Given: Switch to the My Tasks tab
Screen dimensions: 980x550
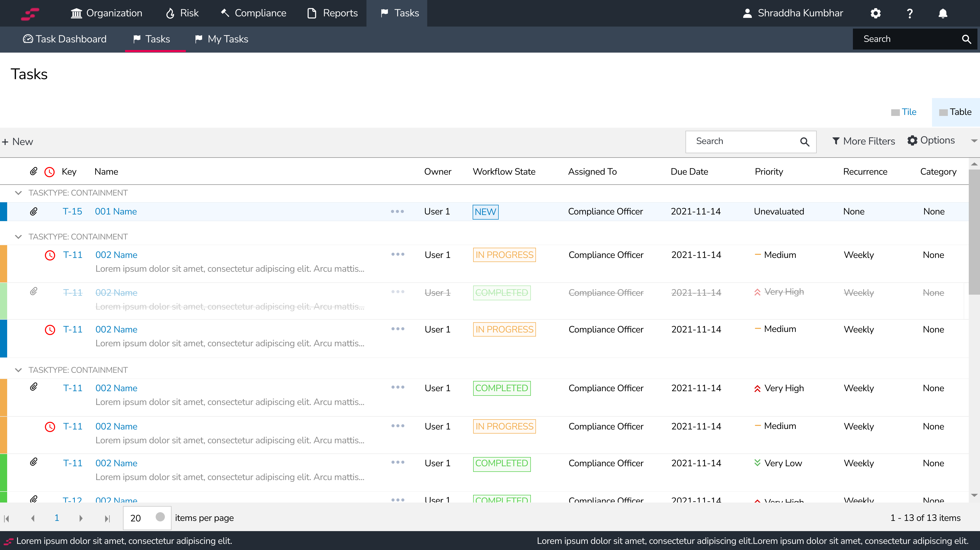Looking at the screenshot, I should click(x=222, y=39).
